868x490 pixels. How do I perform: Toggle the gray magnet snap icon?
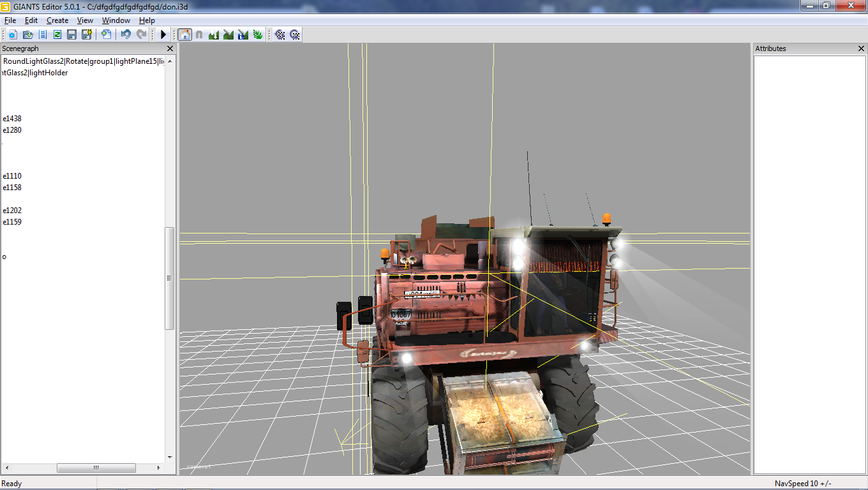coord(199,34)
